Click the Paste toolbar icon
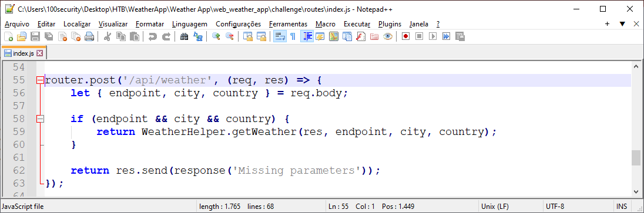The width and height of the screenshot is (644, 213). [x=134, y=36]
